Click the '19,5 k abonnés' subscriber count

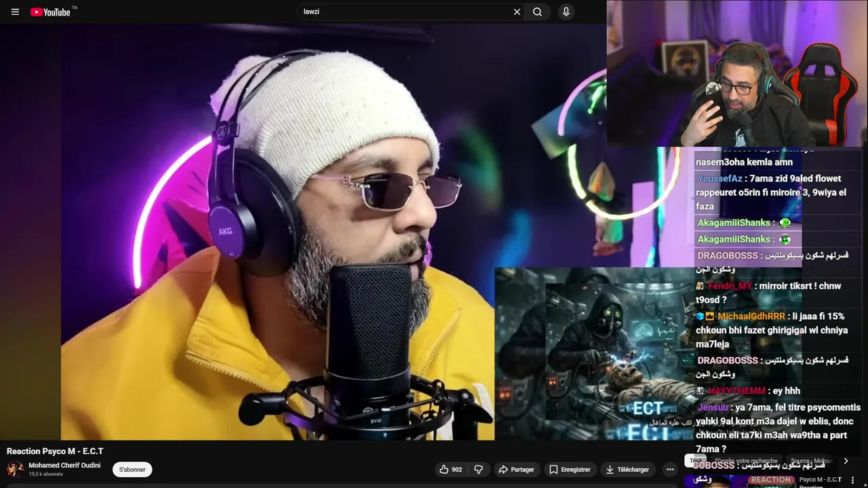[x=45, y=474]
